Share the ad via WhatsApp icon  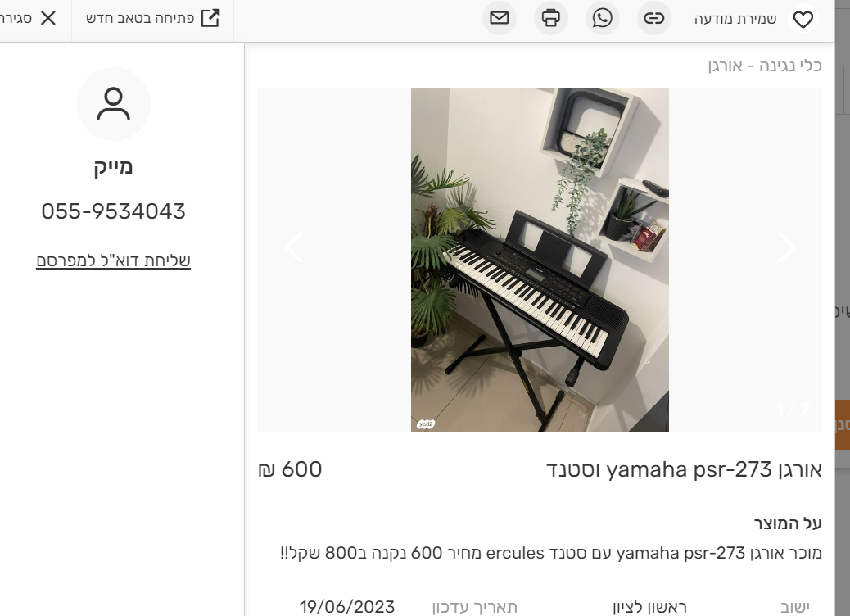pos(602,18)
